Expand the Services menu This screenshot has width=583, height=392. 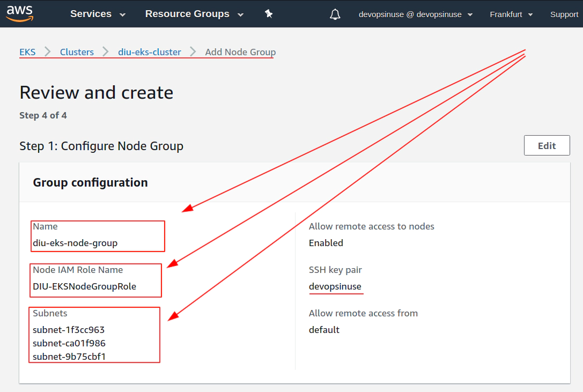click(98, 14)
